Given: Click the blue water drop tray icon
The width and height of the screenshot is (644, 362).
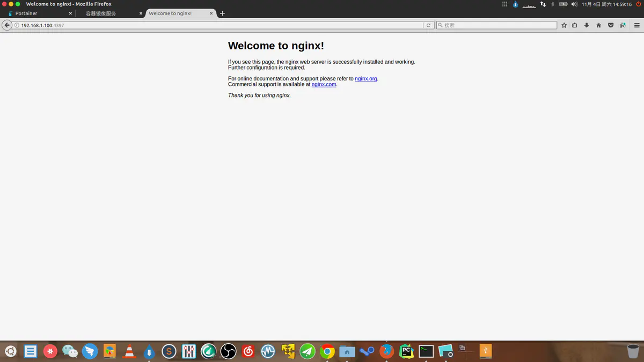Looking at the screenshot, I should pos(516,4).
